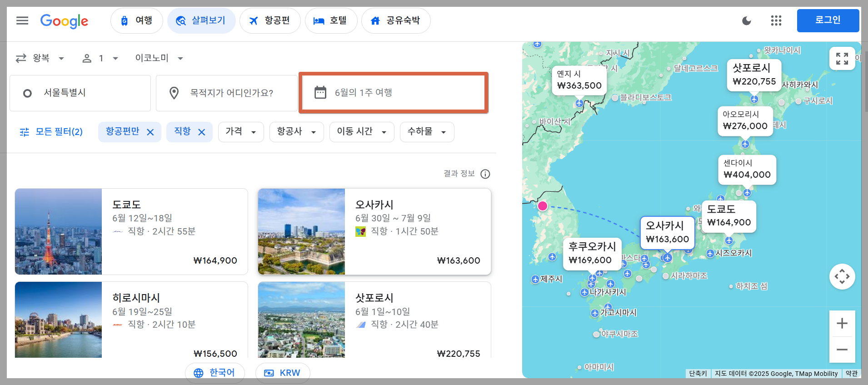Open the passenger count dropdown

point(100,58)
